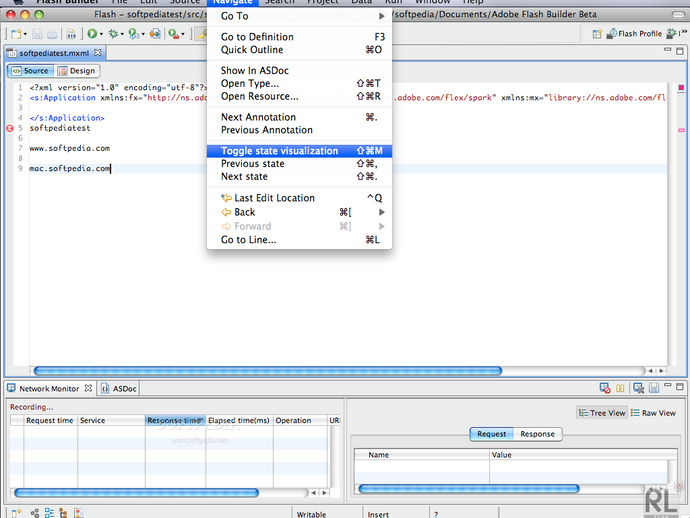Show the Response details

[x=537, y=434]
